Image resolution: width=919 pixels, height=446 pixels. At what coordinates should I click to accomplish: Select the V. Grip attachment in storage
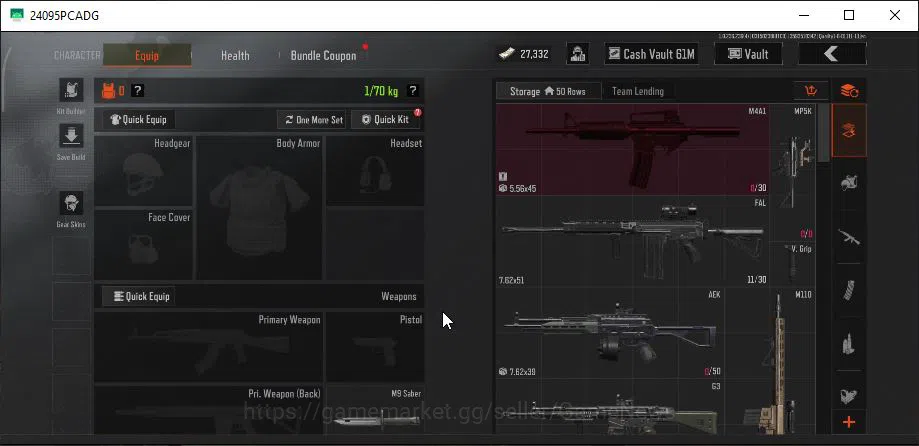[793, 264]
